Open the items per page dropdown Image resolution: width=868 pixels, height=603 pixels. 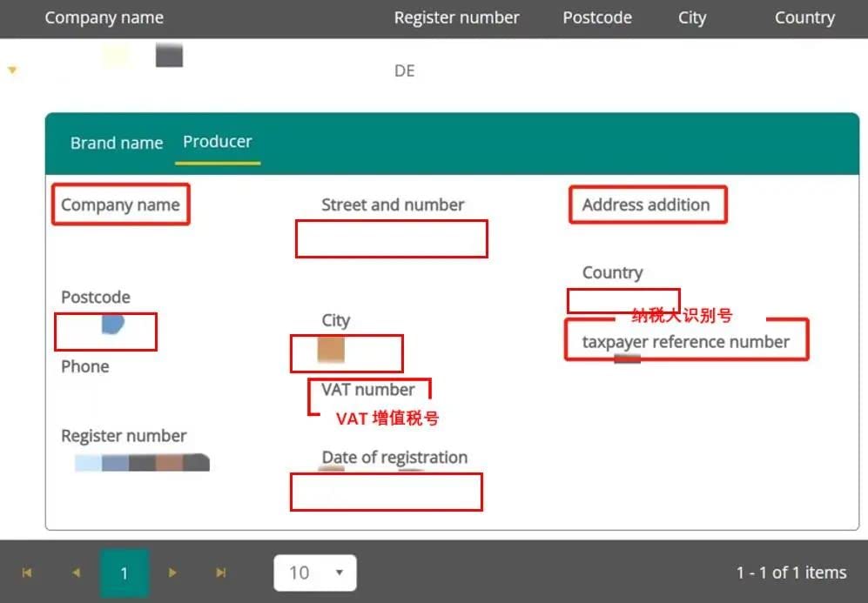click(x=314, y=573)
